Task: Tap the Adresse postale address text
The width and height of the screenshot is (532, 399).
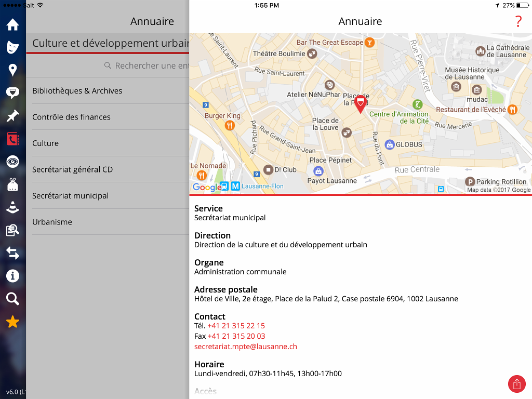Action: (326, 299)
